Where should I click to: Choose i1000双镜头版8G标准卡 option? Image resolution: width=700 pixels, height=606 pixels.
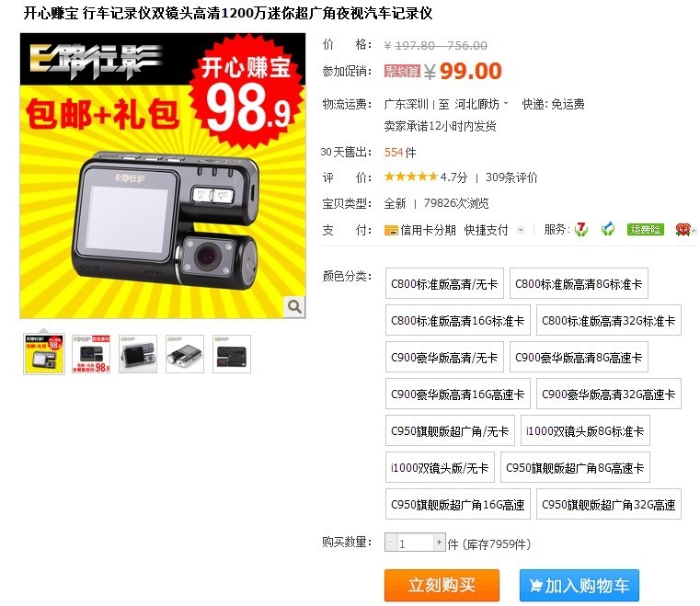tap(585, 430)
